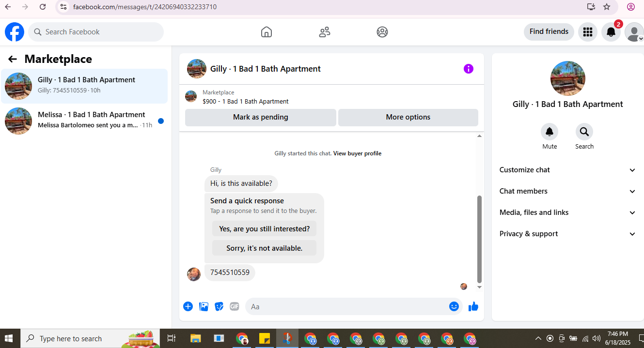Click the browser back arrow
644x348 pixels.
tap(8, 7)
